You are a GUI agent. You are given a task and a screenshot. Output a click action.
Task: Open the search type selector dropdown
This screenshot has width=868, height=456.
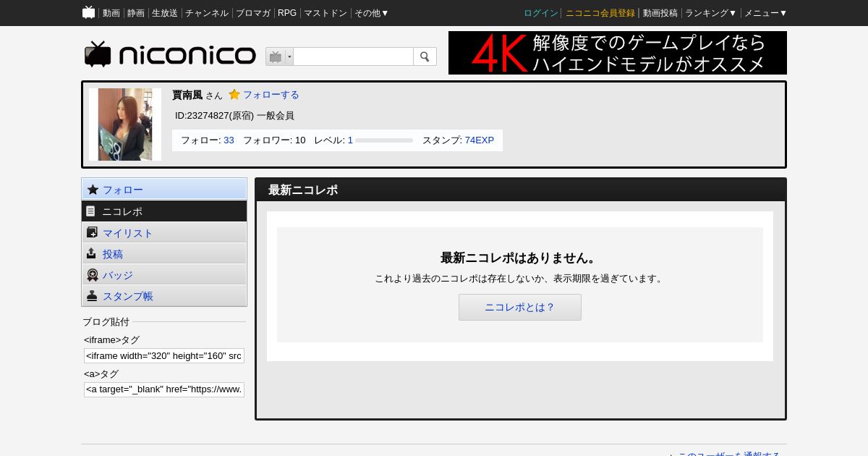[279, 56]
